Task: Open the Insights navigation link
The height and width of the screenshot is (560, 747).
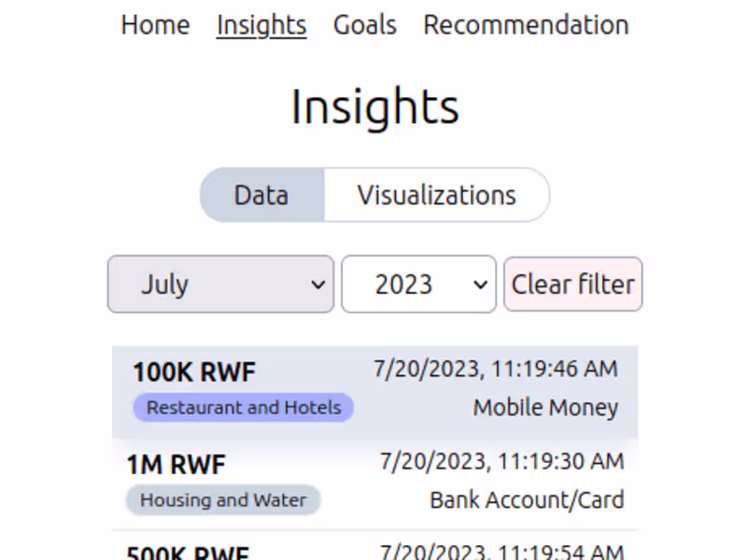Action: (x=261, y=25)
